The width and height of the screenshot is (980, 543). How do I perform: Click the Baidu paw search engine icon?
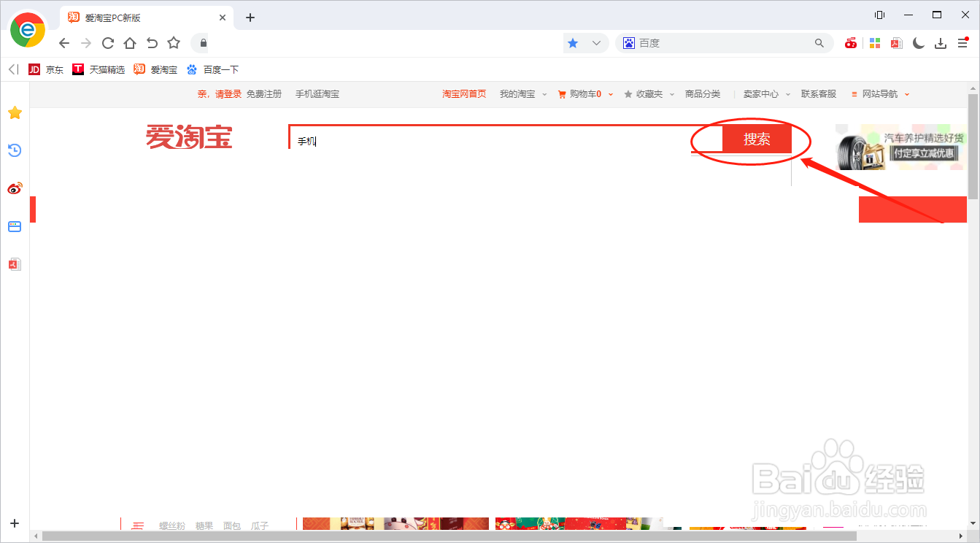[629, 43]
